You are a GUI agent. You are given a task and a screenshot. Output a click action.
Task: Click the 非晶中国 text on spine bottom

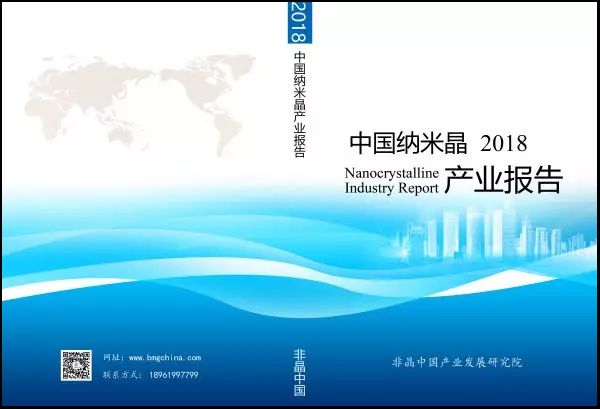pyautogui.click(x=299, y=372)
